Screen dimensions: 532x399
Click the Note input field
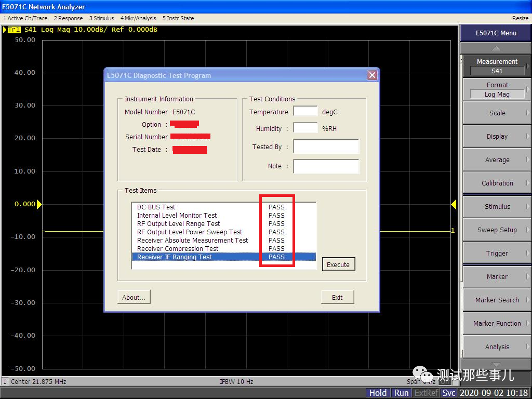[326, 166]
